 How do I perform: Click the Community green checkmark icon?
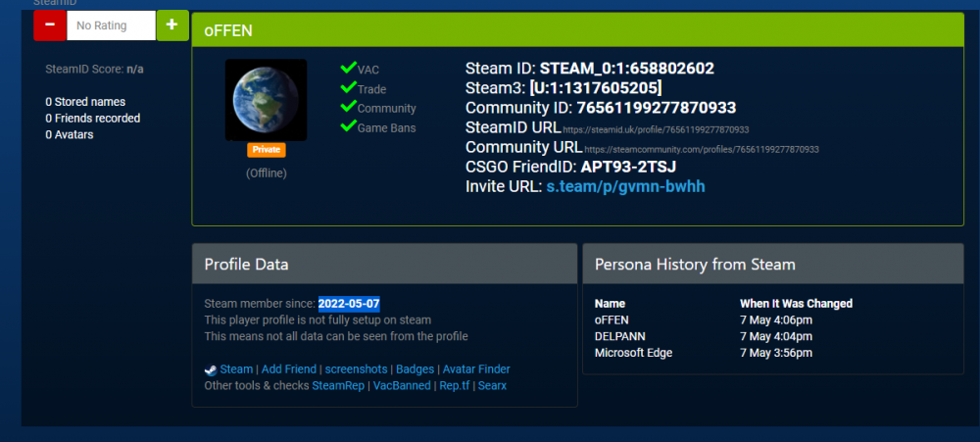(x=348, y=106)
